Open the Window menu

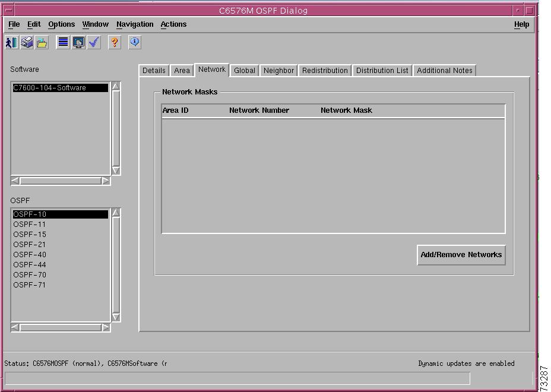(x=95, y=24)
